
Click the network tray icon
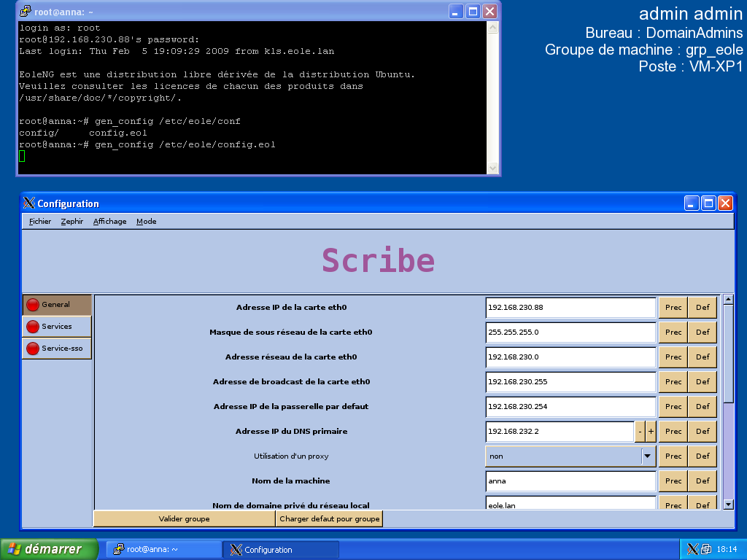click(706, 550)
